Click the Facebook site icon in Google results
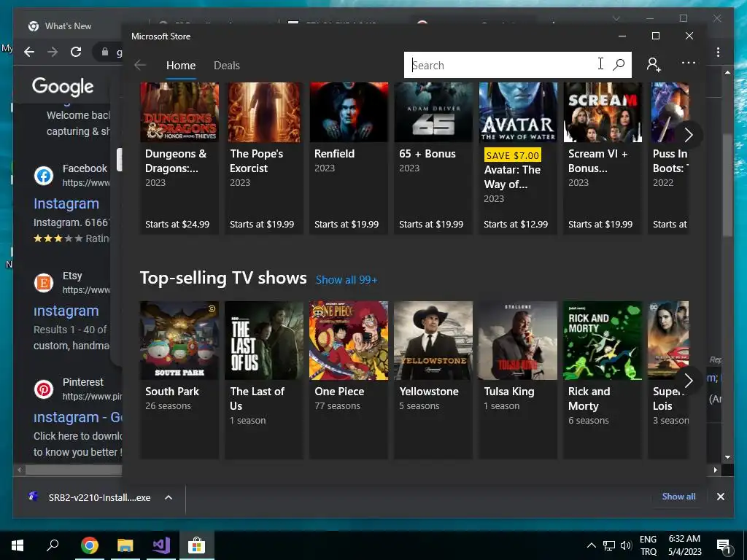 (43, 176)
